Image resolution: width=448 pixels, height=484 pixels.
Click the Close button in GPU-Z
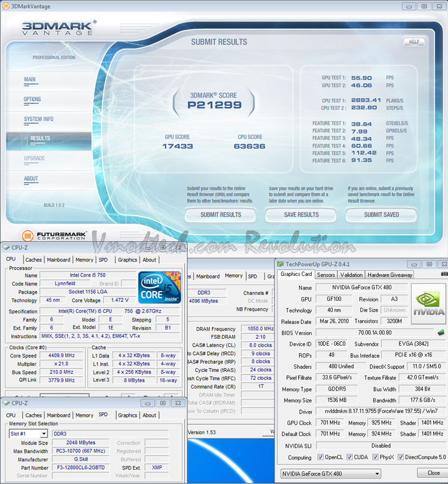tap(433, 473)
